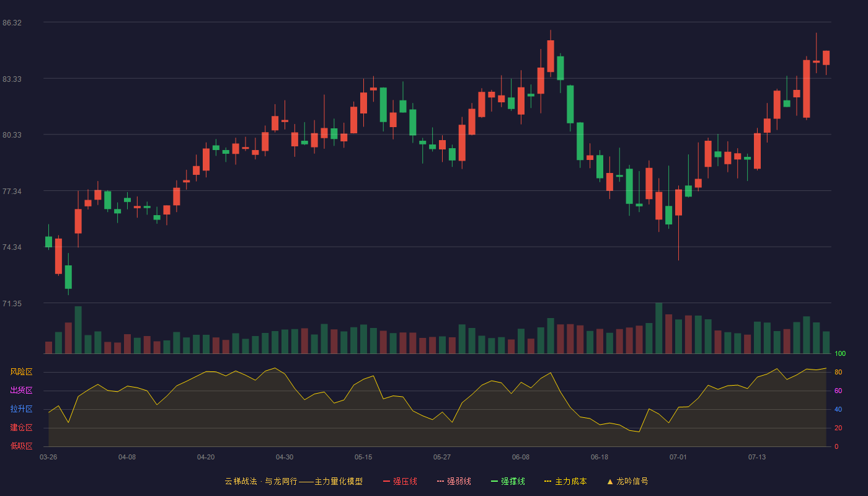Screen dimensions: 868x496
Task: Select the 风险区 zone label
Action: point(21,372)
